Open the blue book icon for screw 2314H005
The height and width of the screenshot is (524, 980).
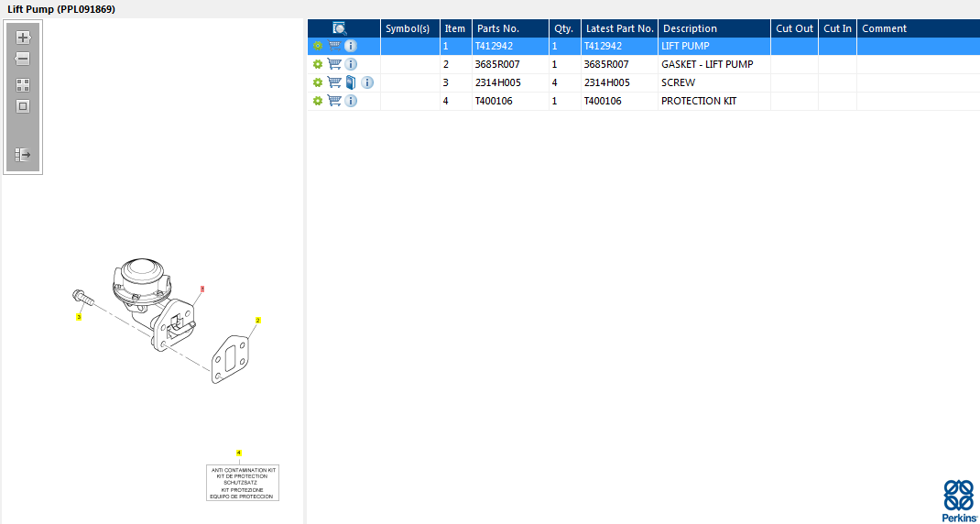(351, 82)
